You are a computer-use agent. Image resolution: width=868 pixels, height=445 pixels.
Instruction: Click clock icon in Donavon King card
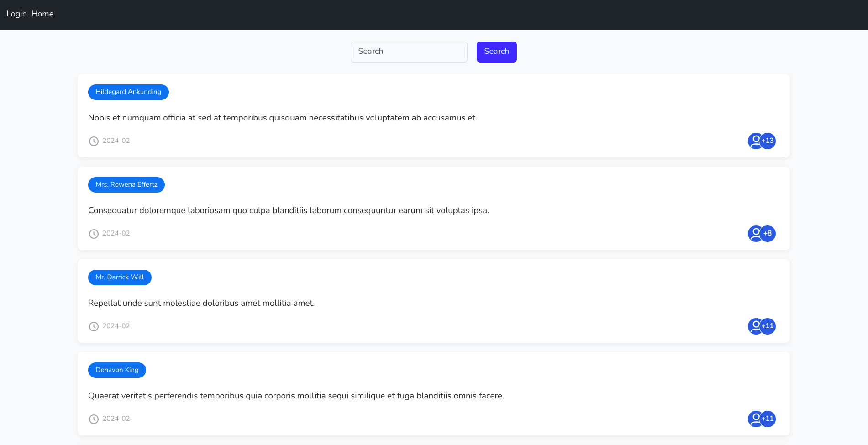tap(94, 419)
